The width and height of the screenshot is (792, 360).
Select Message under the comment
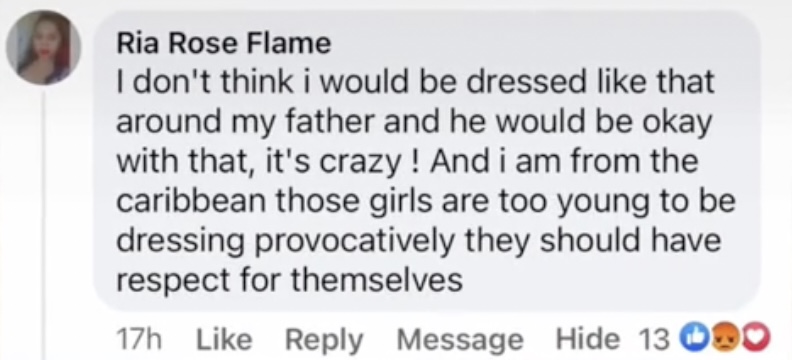point(460,340)
